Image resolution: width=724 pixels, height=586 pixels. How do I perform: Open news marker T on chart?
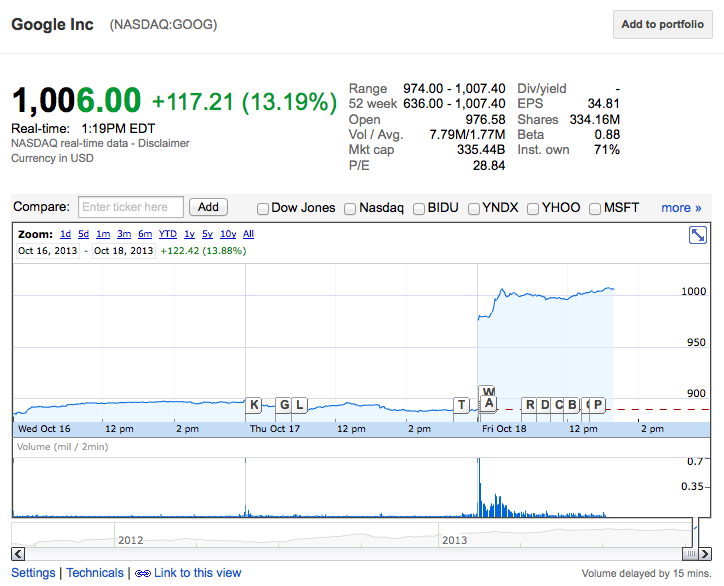(x=461, y=405)
